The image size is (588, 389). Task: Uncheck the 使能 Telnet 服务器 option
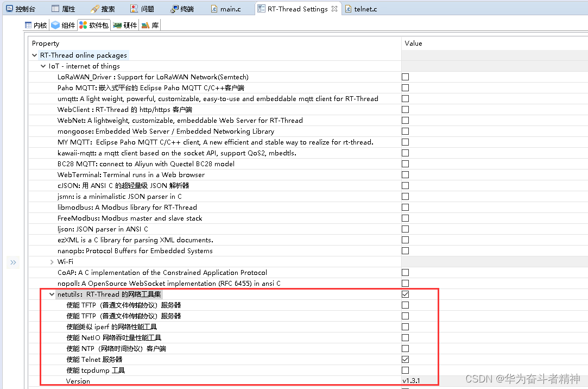point(405,359)
